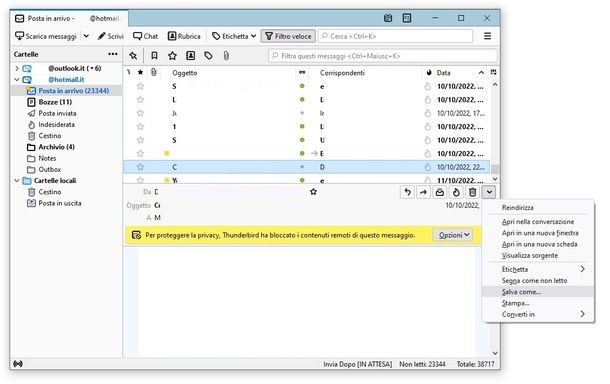Toggle contacts filter icon in filter bar

pos(191,56)
